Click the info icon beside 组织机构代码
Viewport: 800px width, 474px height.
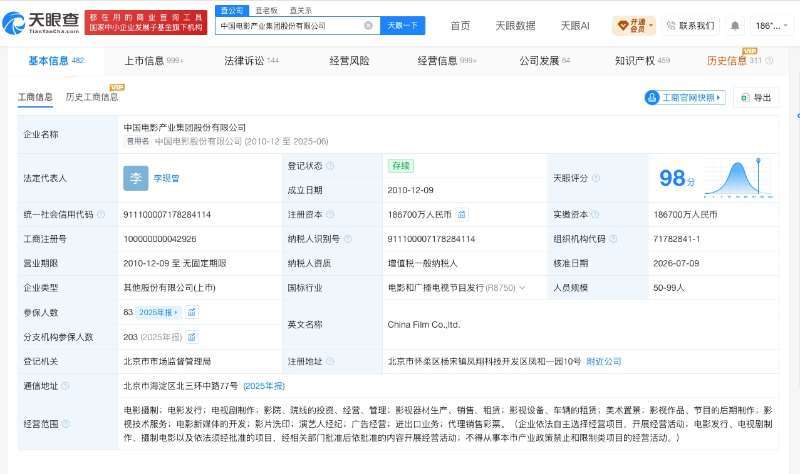pyautogui.click(x=613, y=239)
